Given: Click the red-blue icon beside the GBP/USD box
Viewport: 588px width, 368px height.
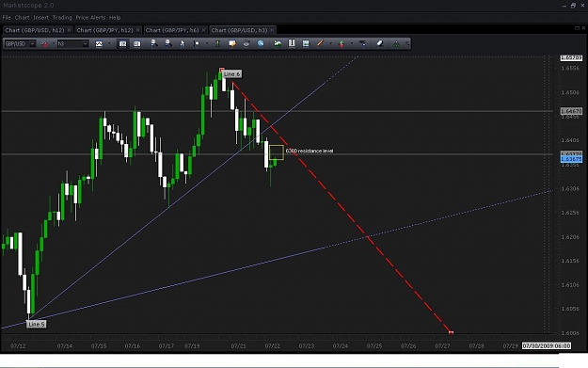Looking at the screenshot, I should point(44,44).
